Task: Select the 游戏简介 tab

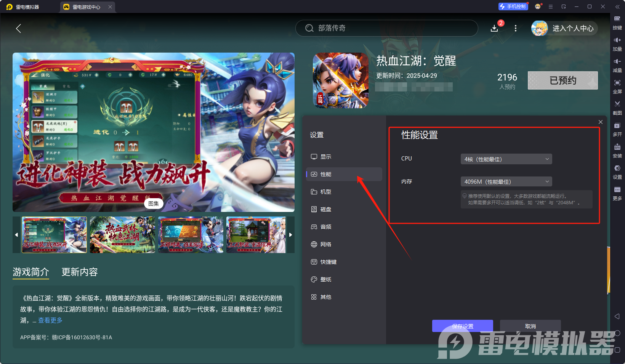Action: tap(31, 272)
